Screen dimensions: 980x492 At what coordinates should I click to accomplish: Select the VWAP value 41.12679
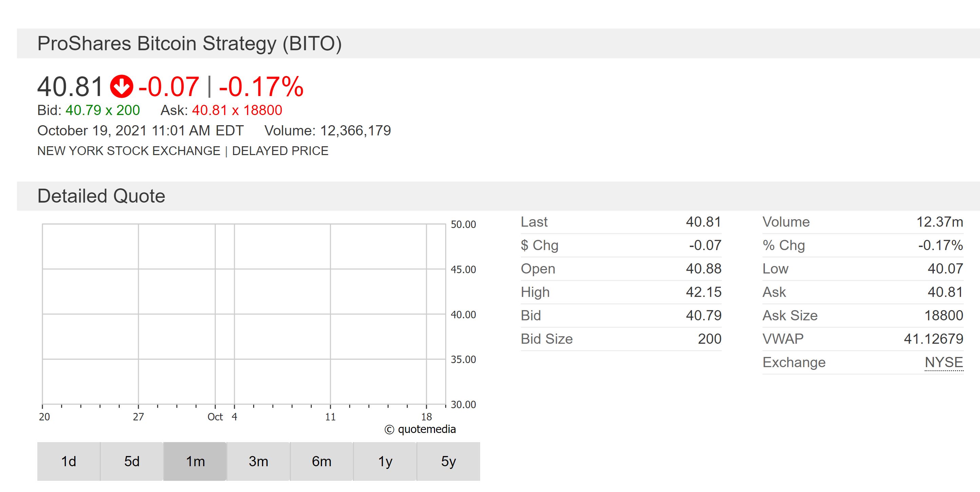click(x=933, y=339)
